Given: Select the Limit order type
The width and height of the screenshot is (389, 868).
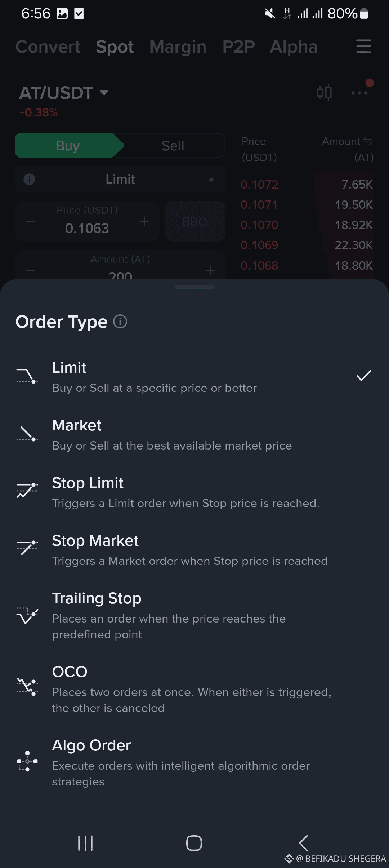Looking at the screenshot, I should tap(155, 377).
